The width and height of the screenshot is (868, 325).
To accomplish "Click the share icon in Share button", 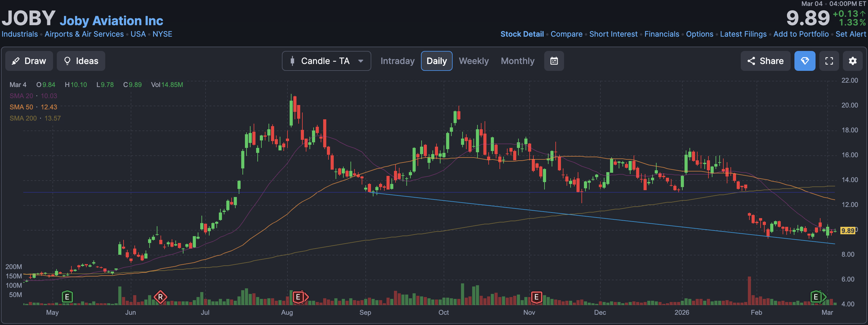I will tap(751, 61).
